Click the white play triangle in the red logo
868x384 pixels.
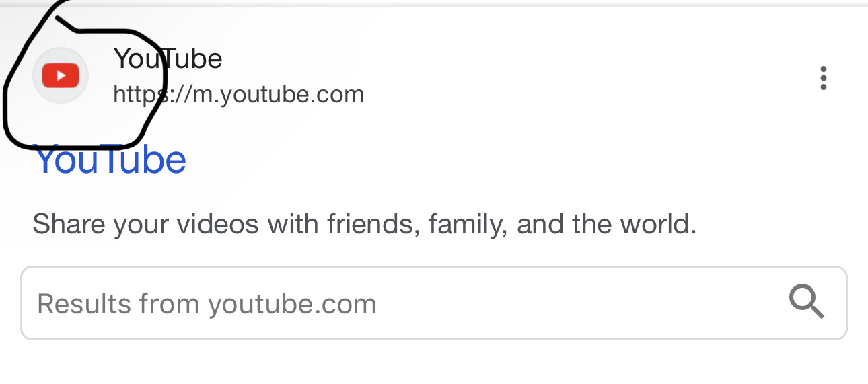tap(61, 75)
